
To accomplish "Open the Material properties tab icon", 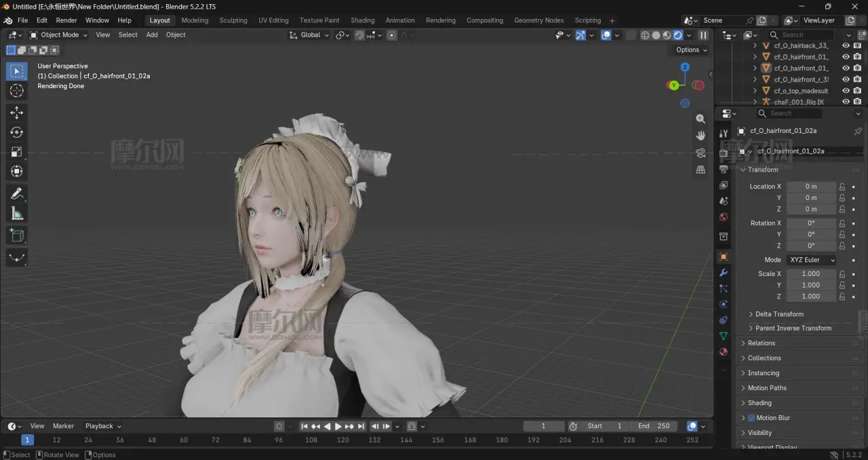I will 724,351.
